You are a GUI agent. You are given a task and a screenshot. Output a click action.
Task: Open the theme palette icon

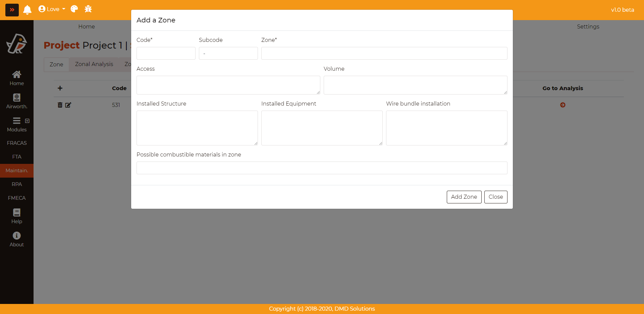click(x=74, y=9)
